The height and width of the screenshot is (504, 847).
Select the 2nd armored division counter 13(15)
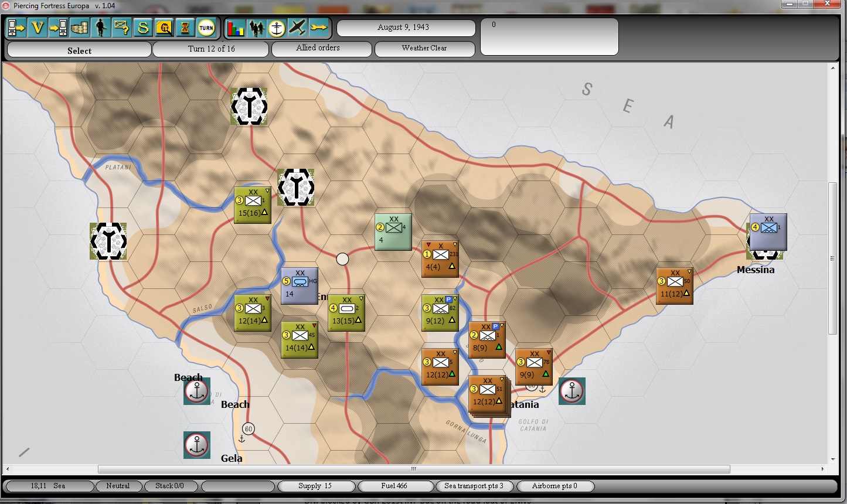(x=346, y=313)
